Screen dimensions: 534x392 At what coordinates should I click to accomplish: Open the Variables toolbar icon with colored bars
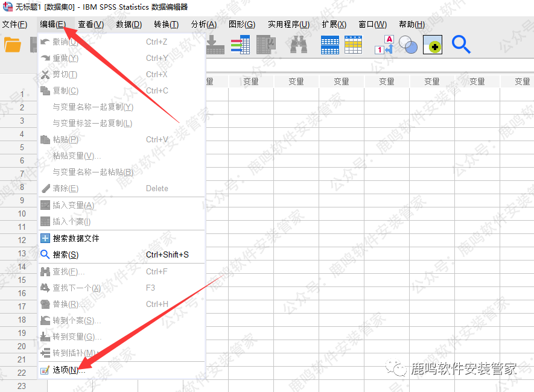(x=240, y=45)
